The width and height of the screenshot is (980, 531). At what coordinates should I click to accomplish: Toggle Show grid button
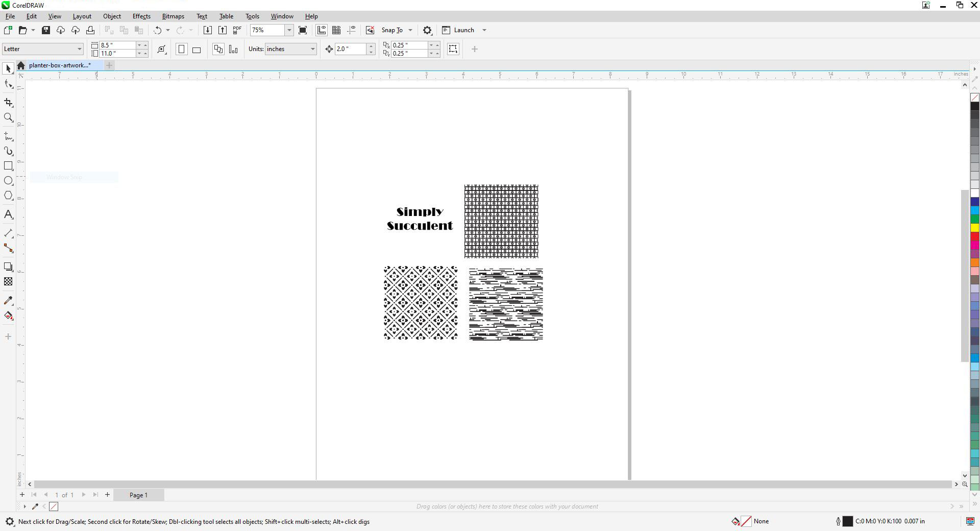click(x=336, y=30)
